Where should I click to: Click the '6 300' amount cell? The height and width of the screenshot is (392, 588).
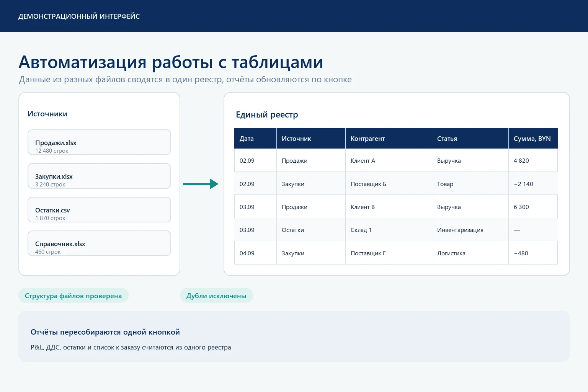(x=533, y=207)
